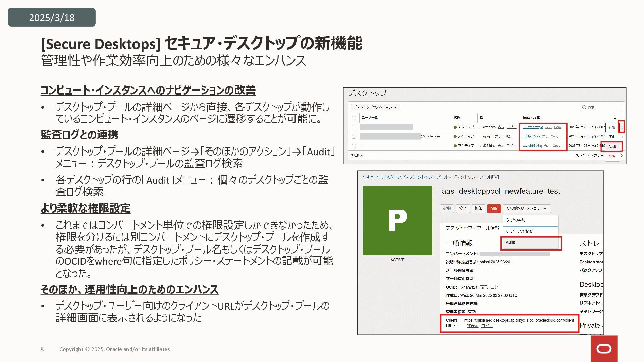Viewport: 644px width, 362px height.
Task: Click デスクトップ・プール breadcrumb link
Action: pyautogui.click(x=428, y=177)
